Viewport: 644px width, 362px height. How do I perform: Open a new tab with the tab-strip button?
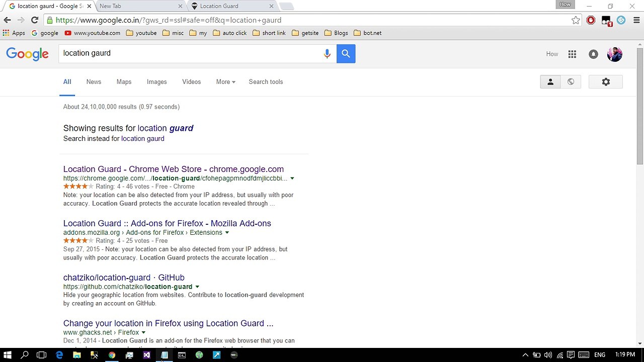click(286, 6)
